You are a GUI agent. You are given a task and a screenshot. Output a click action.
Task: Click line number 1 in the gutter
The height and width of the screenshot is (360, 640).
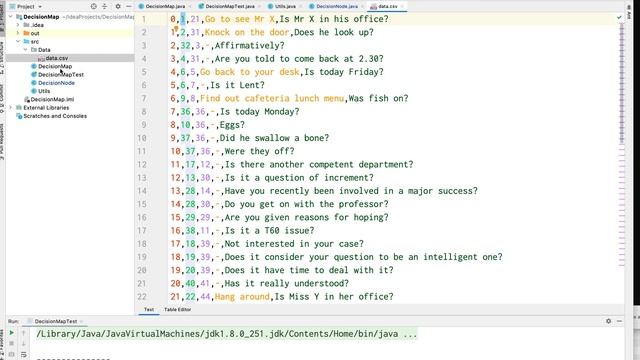point(144,19)
